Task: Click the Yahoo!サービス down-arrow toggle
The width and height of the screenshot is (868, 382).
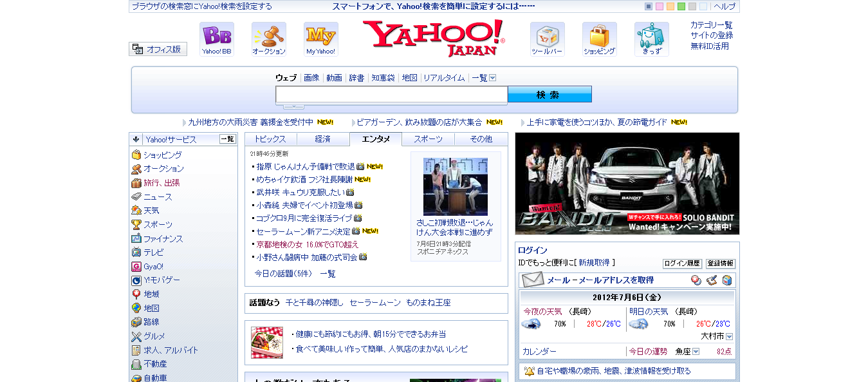Action: (x=136, y=139)
